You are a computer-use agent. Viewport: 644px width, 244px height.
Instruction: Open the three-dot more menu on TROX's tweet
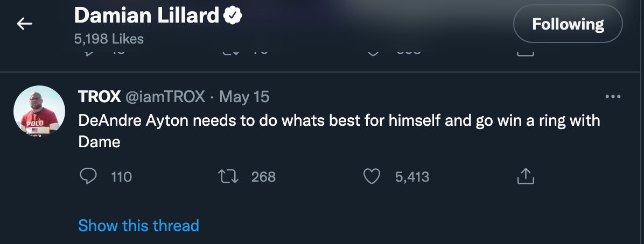point(613,97)
